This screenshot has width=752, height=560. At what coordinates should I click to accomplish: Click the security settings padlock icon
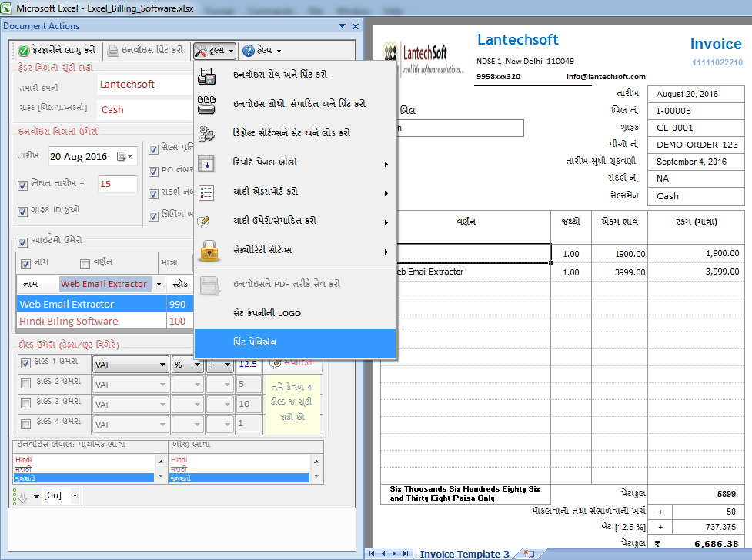pos(209,251)
